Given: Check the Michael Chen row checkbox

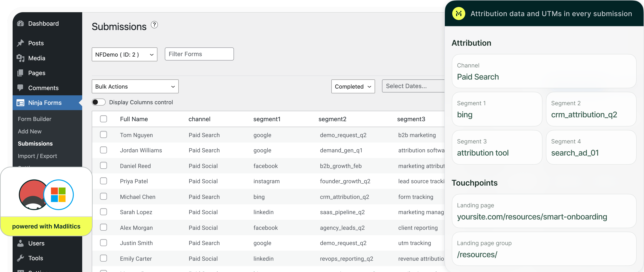Looking at the screenshot, I should [103, 196].
